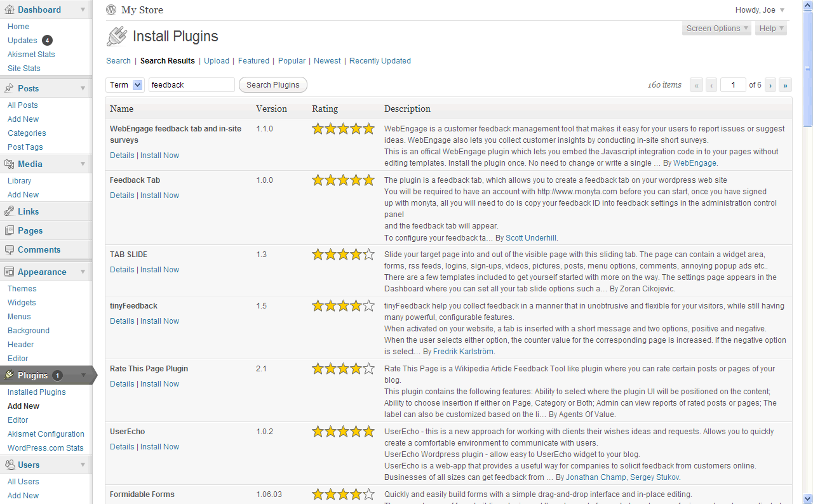The image size is (813, 504).
Task: Open the Term search type dropdown
Action: pyautogui.click(x=124, y=85)
